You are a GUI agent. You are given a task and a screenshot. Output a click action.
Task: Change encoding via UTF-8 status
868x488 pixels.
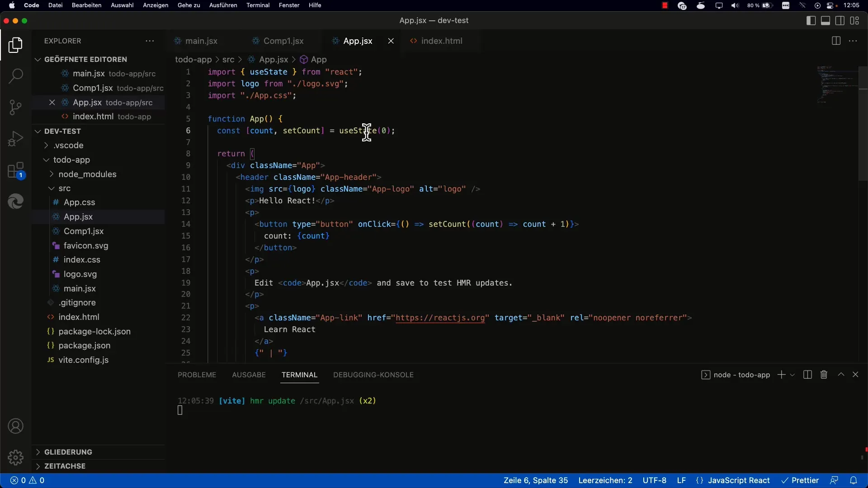tap(655, 480)
